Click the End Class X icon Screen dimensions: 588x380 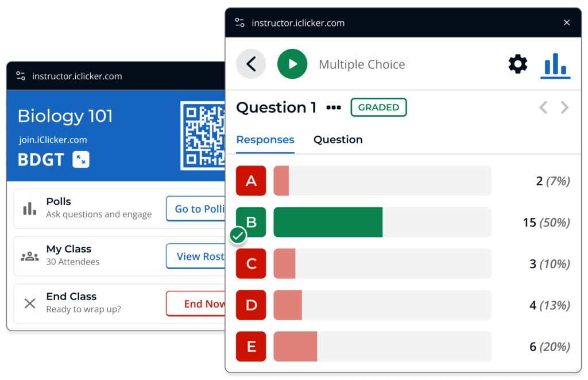[x=30, y=304]
